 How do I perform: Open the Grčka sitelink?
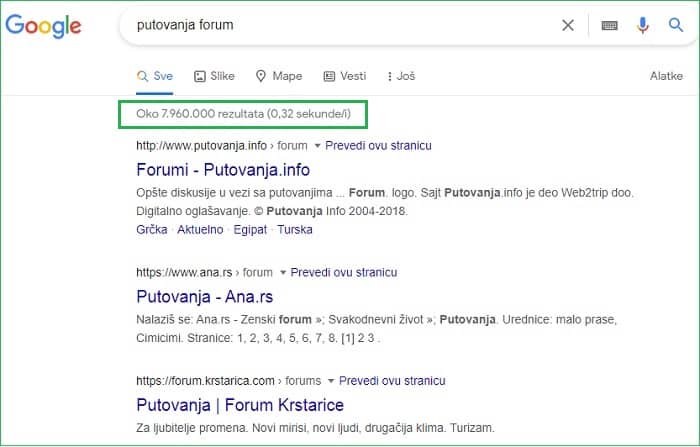(x=152, y=230)
